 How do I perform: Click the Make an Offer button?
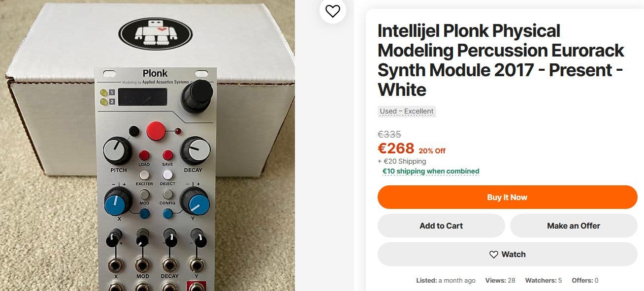click(x=573, y=226)
